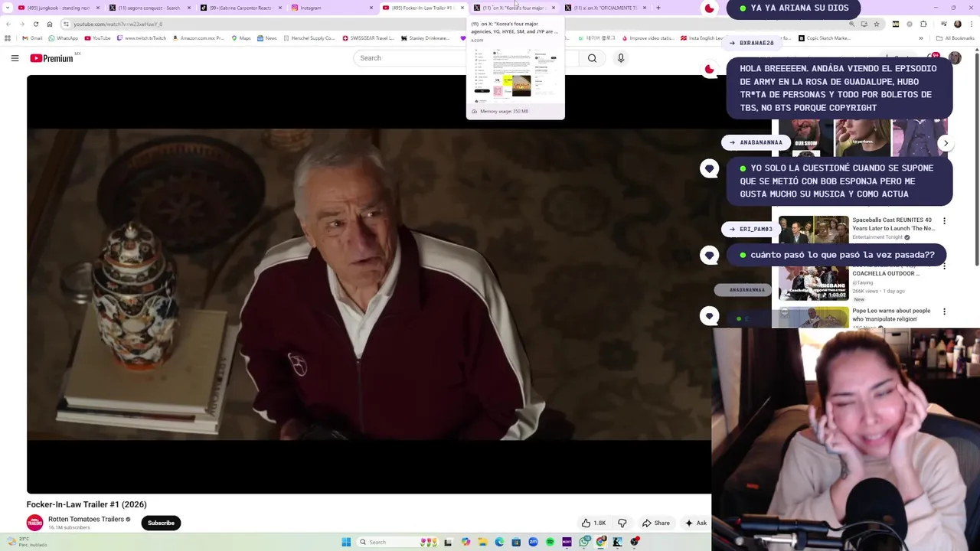Open SWISSGEAR Travel bookmark
This screenshot has width=980, height=551.
(368, 38)
